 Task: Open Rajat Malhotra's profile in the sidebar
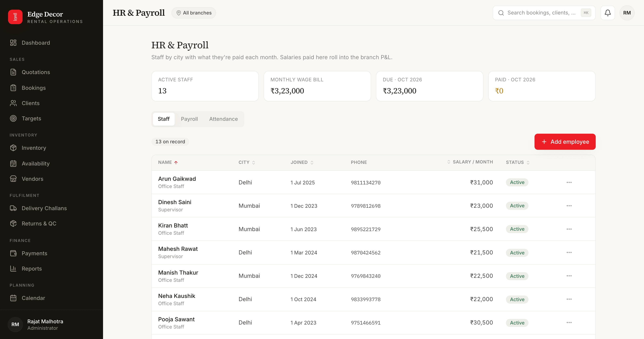[52, 325]
